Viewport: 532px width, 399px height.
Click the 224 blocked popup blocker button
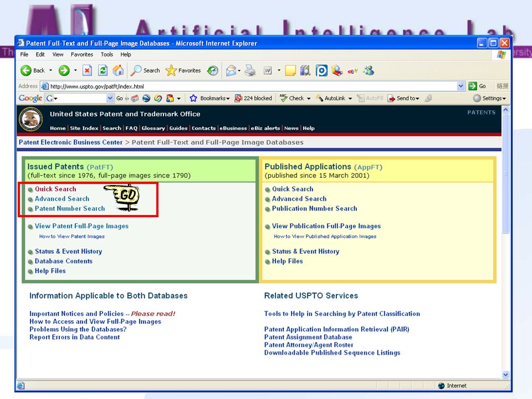tap(253, 99)
